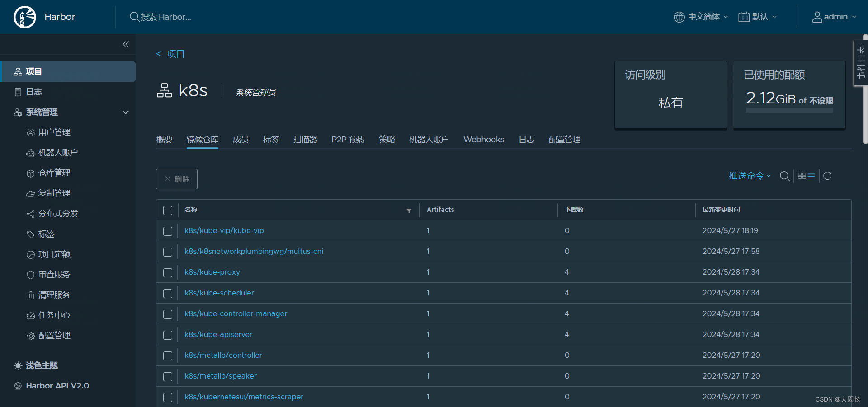Click the 清理服务 trash icon
This screenshot has width=868, height=407.
click(31, 295)
